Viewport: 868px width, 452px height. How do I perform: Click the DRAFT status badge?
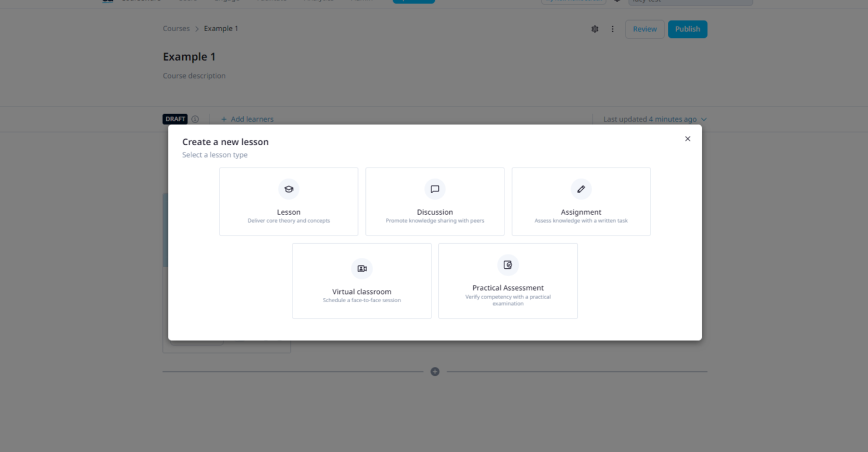pyautogui.click(x=175, y=119)
